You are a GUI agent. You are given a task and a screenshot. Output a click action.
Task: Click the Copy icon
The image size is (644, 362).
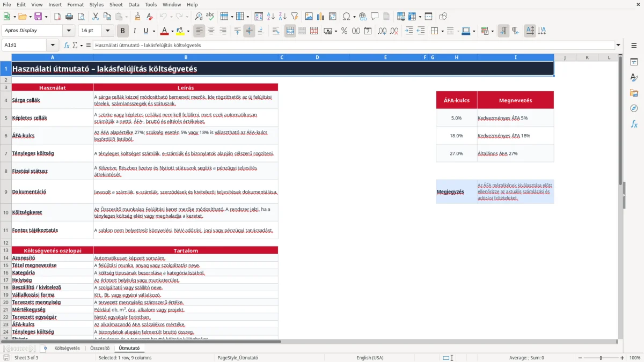pos(107,17)
